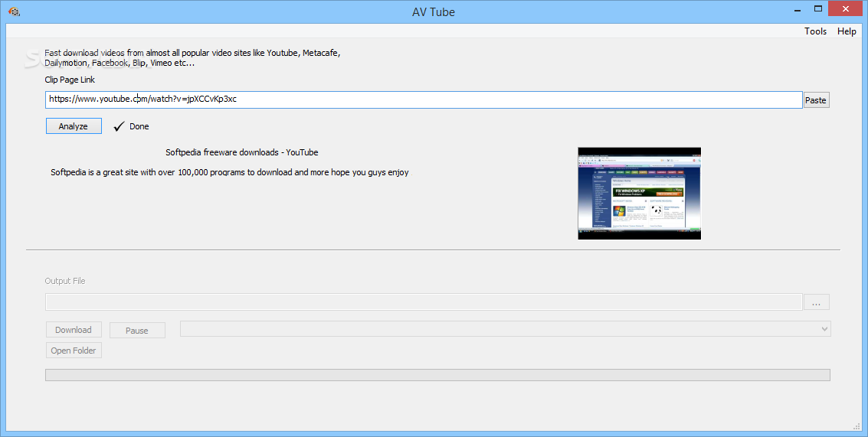
Task: Click the Open Folder button
Action: tap(74, 351)
